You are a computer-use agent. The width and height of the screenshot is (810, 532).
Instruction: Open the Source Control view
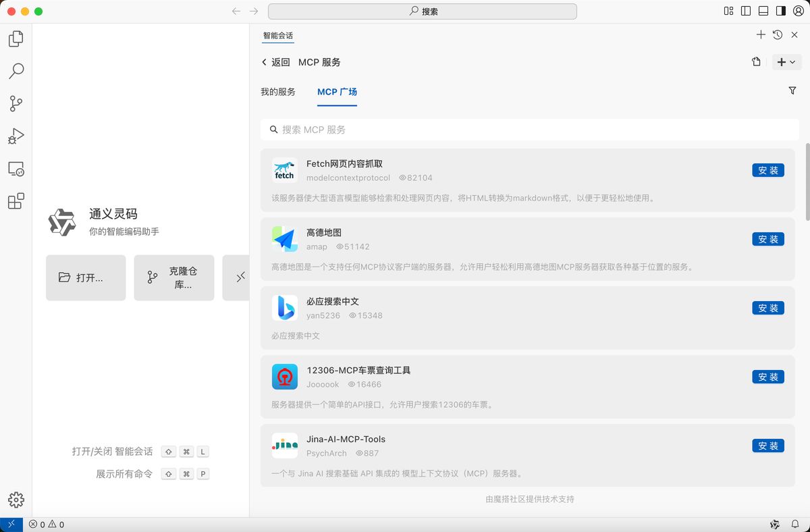tap(16, 103)
